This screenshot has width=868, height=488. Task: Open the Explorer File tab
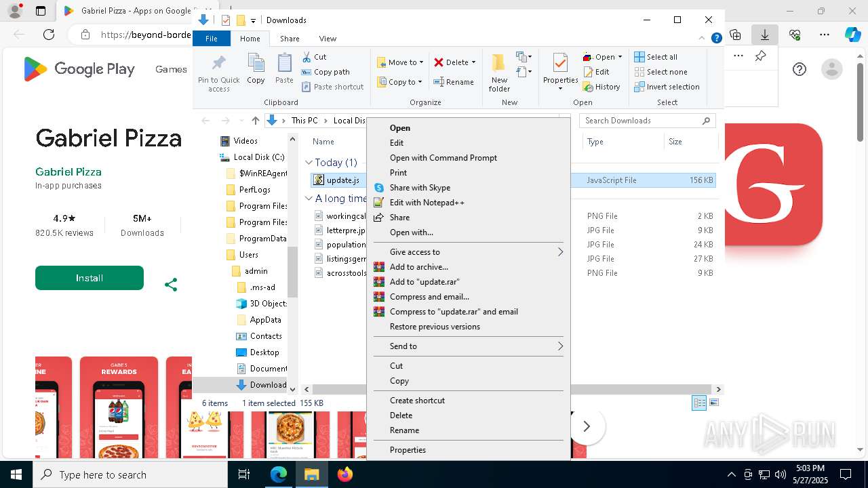(x=212, y=39)
